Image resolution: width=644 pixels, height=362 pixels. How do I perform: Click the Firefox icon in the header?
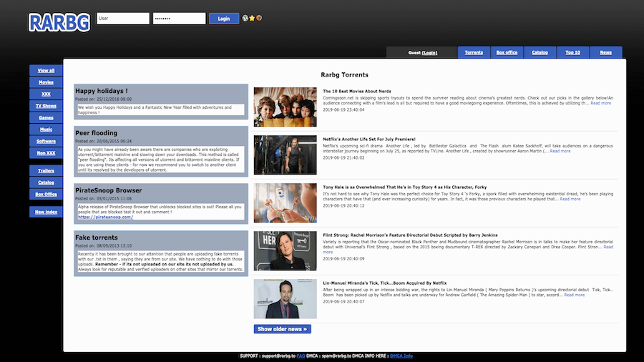259,18
